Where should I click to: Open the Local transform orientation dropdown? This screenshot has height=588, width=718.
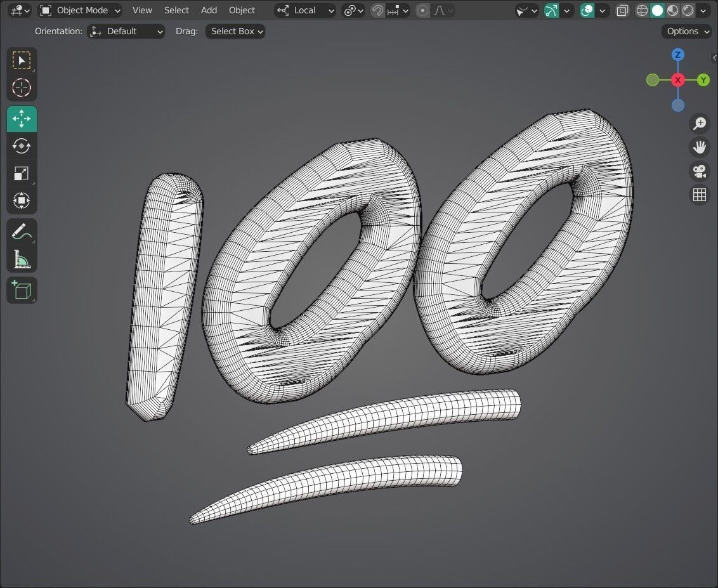point(305,10)
